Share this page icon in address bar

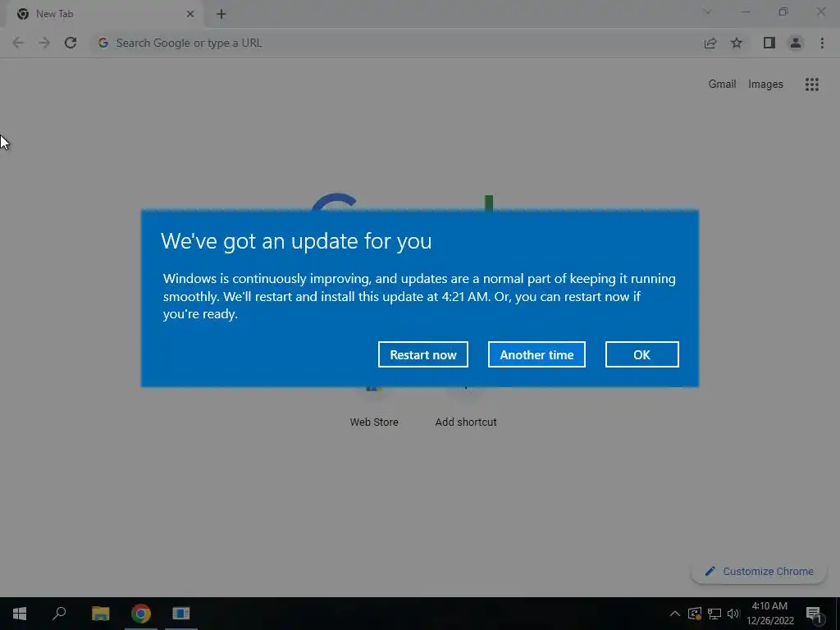[710, 43]
